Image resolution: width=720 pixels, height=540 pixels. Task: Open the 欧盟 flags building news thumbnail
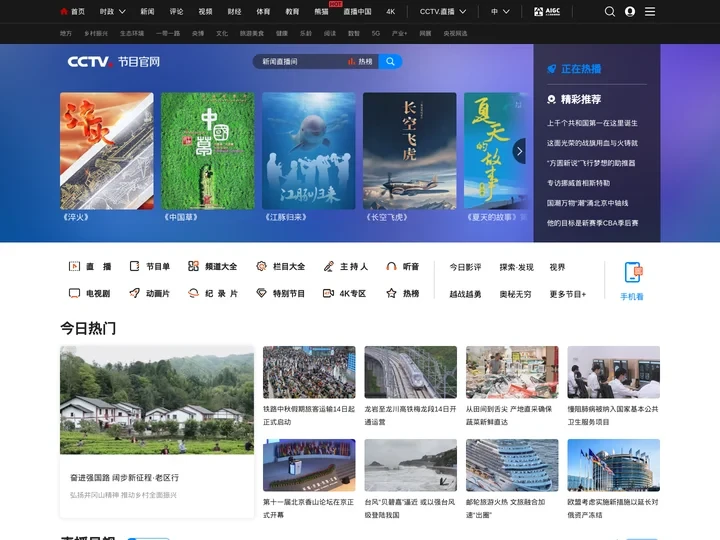613,465
